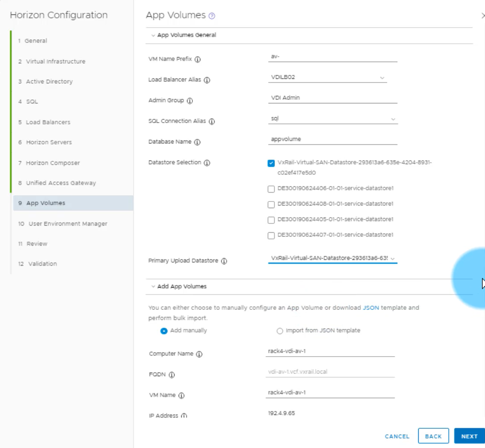Collapse the App Volumes General section
This screenshot has height=448, width=485.
pos(153,35)
